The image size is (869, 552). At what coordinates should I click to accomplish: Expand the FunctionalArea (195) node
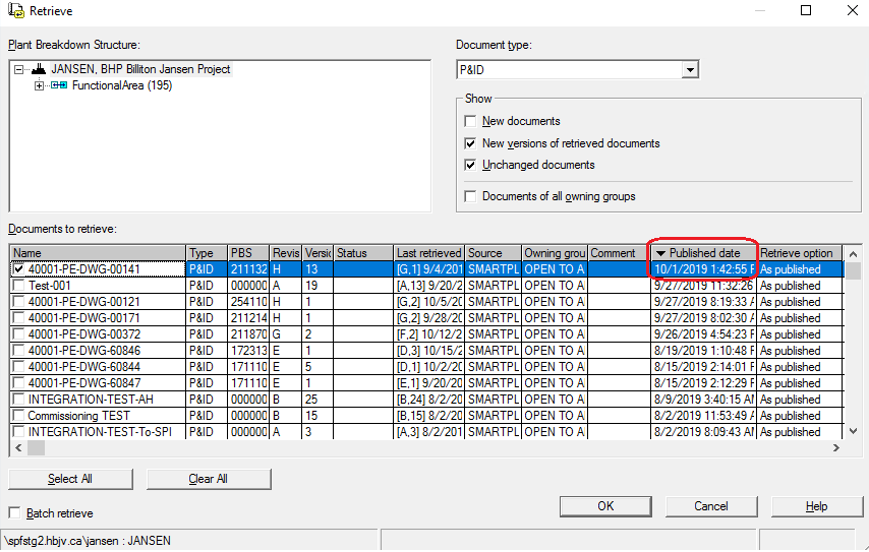39,86
